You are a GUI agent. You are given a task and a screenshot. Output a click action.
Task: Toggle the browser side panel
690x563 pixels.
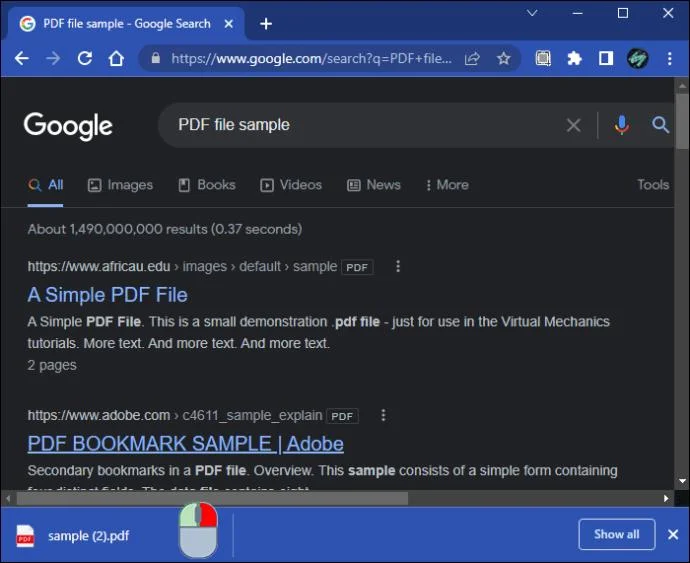click(606, 58)
